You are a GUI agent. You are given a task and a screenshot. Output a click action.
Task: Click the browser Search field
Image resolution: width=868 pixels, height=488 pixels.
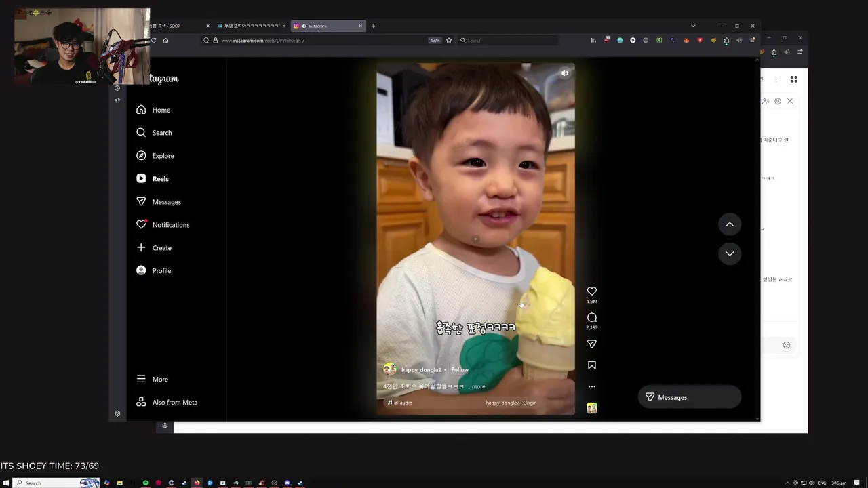tap(509, 41)
